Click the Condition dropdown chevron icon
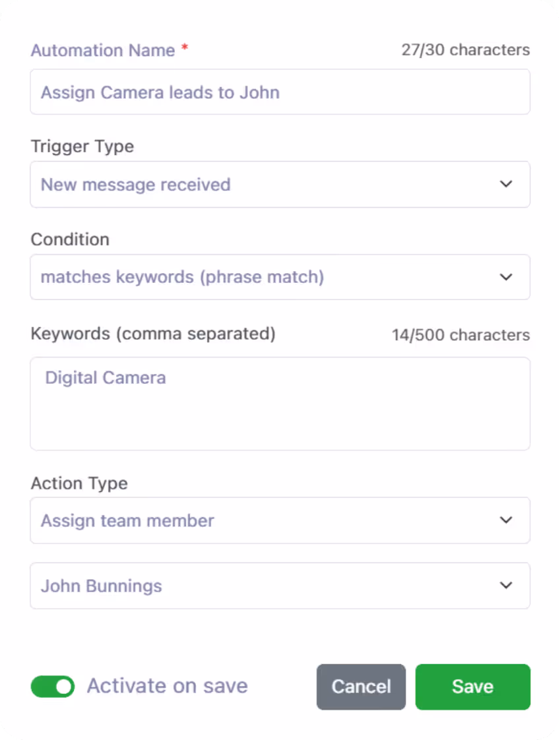Screen dimensions: 560x740 pos(506,277)
